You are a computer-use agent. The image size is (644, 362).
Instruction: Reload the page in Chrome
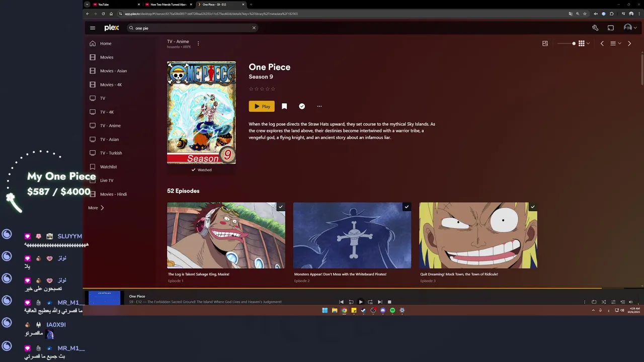[x=103, y=14]
